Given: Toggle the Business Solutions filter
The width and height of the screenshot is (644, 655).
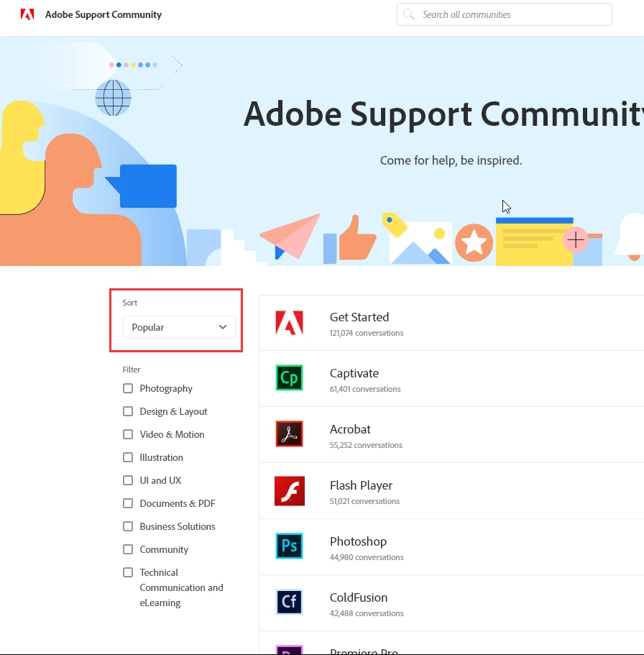Looking at the screenshot, I should (x=128, y=526).
